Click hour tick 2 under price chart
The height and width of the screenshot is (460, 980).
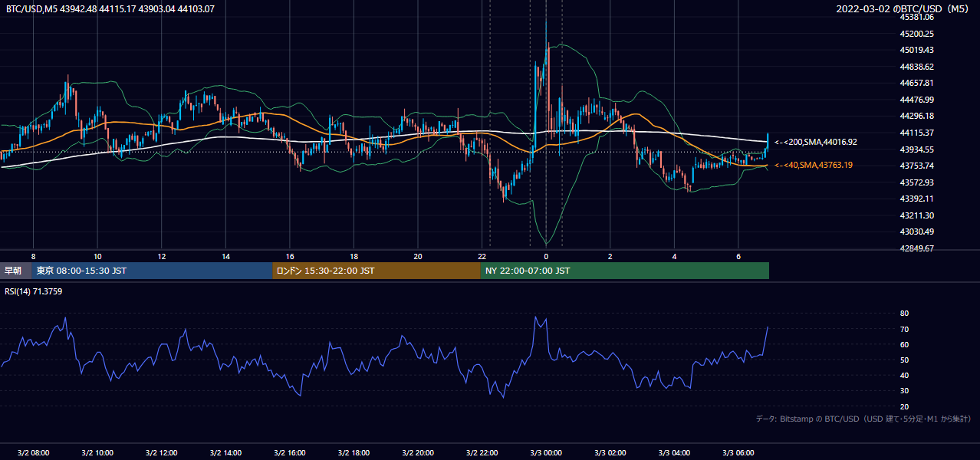(x=610, y=256)
